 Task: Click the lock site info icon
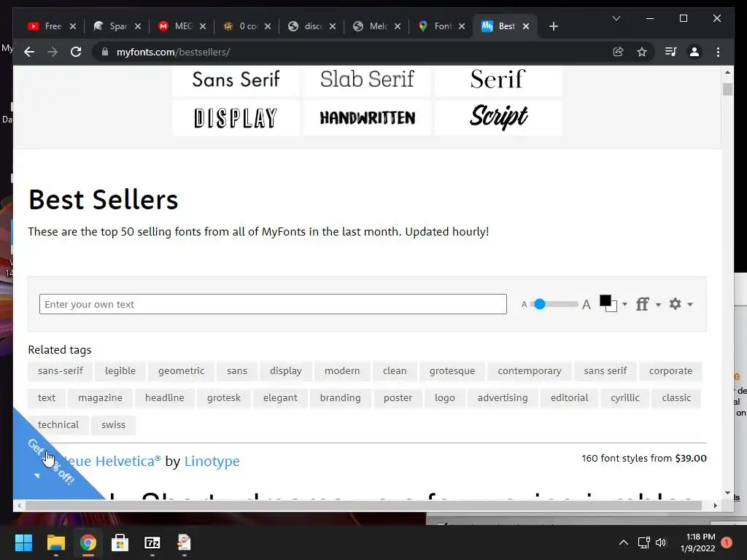tap(105, 52)
